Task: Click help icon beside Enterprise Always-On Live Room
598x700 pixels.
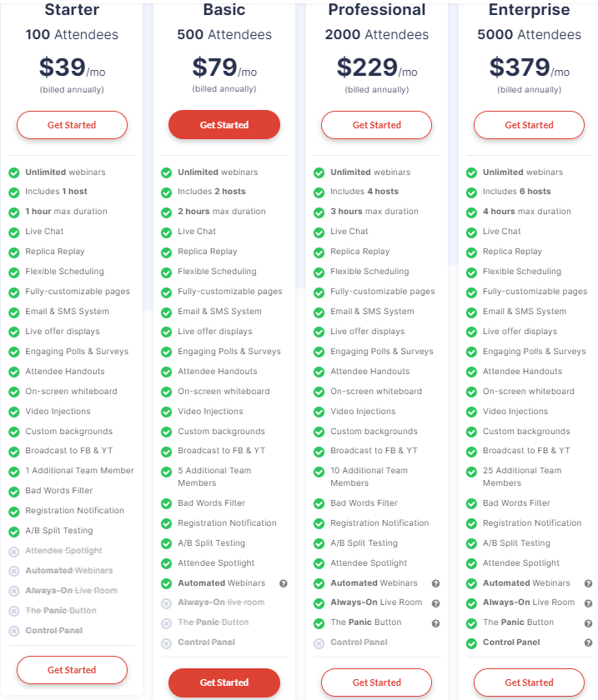Action: (x=588, y=603)
